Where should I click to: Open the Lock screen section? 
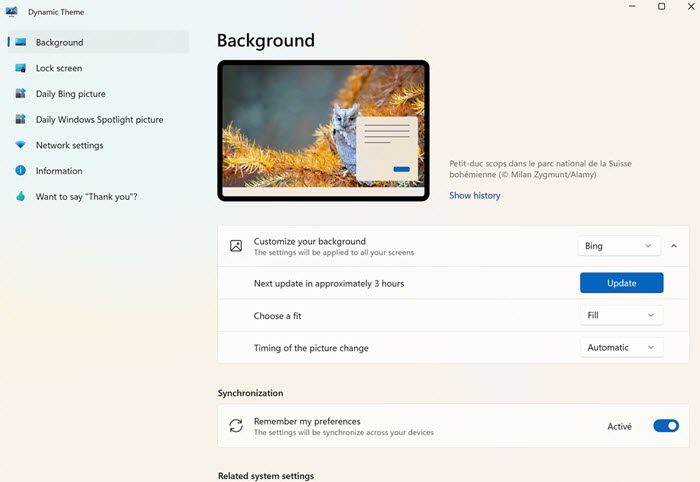tap(98, 68)
